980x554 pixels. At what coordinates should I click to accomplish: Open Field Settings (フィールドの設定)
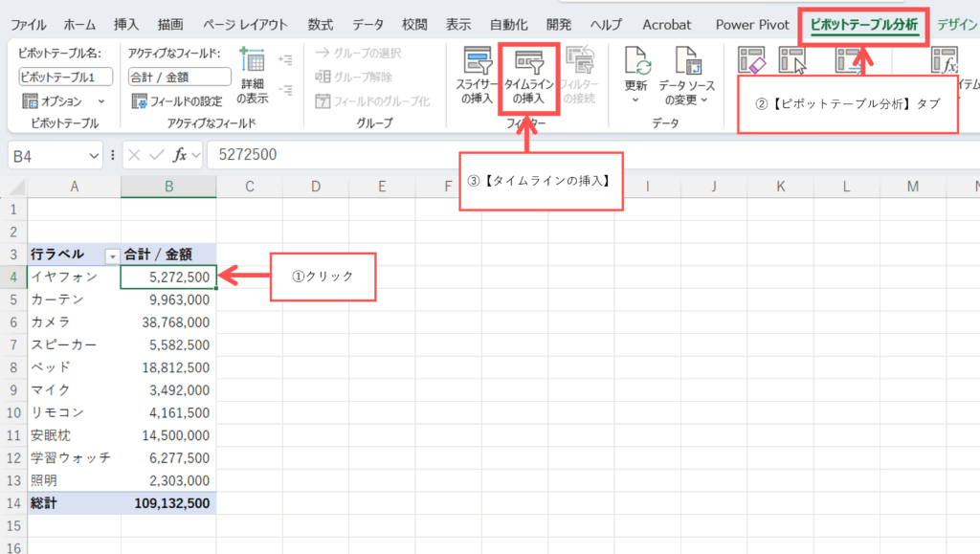pos(175,101)
